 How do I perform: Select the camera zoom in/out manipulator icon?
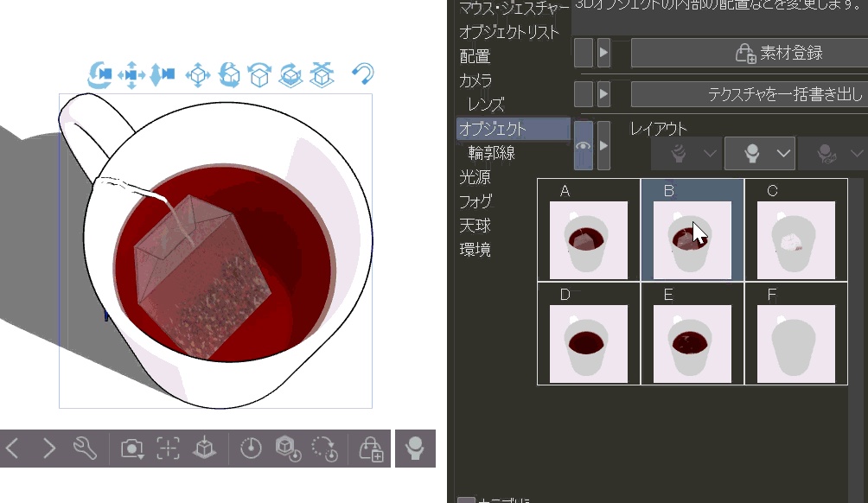[163, 74]
